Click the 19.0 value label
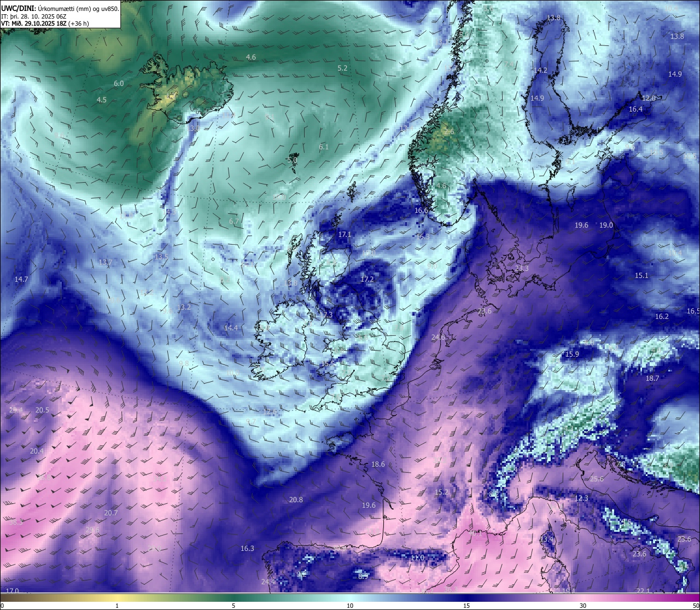This screenshot has height=610, width=700. pos(606,225)
